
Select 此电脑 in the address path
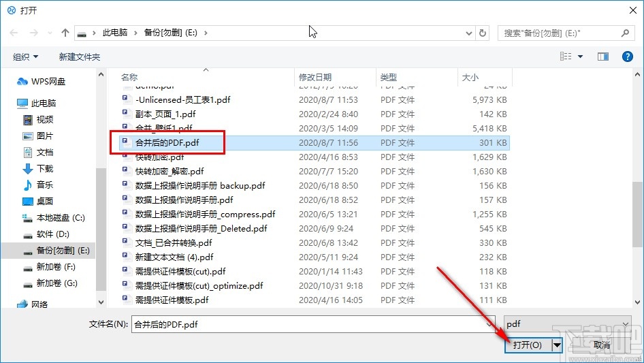[x=114, y=33]
